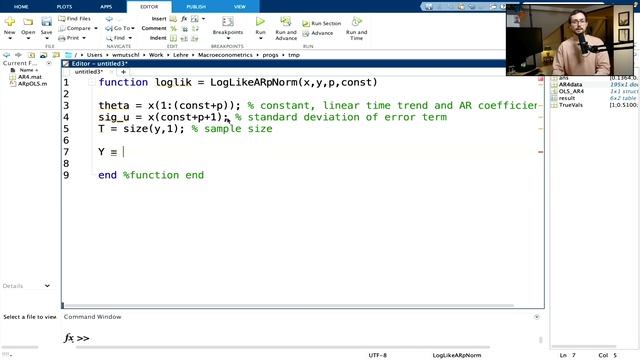The height and width of the screenshot is (360, 640).
Task: Open the Go To menu
Action: [120, 28]
